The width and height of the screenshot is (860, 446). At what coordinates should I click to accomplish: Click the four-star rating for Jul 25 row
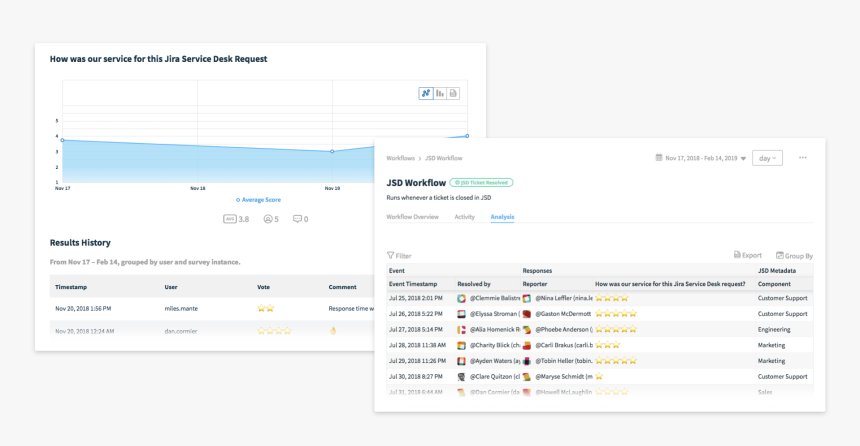tap(612, 298)
